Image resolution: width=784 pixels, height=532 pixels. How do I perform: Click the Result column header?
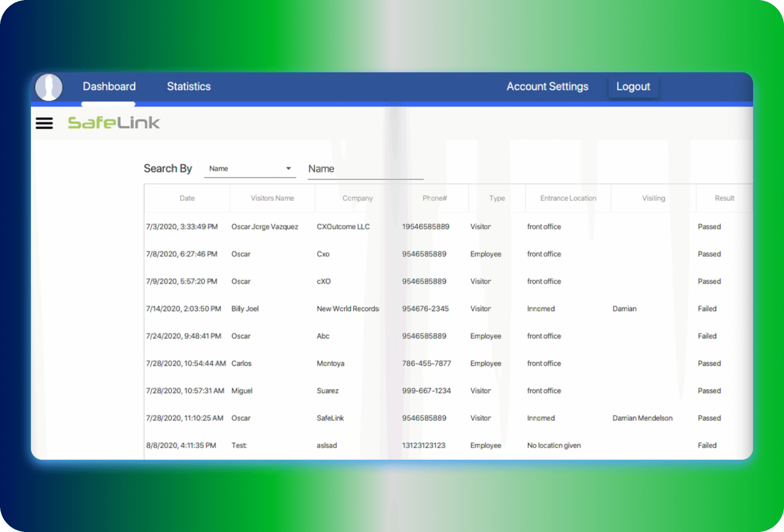[x=724, y=198]
